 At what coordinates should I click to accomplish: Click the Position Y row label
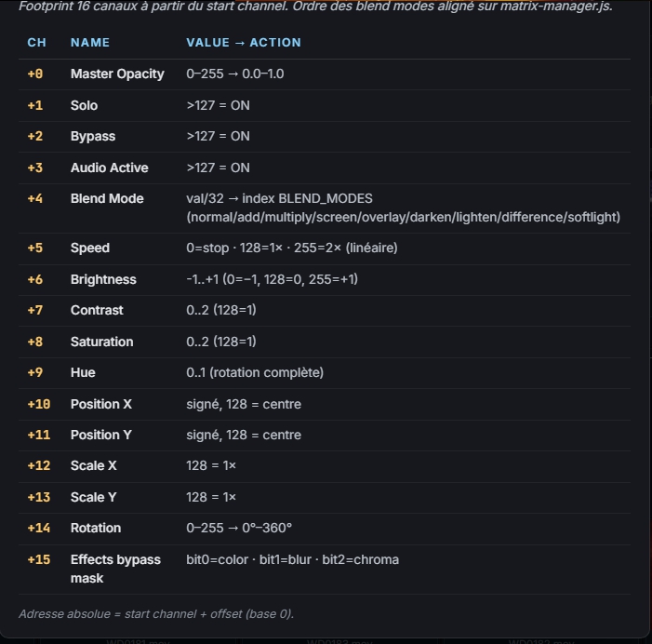point(101,435)
